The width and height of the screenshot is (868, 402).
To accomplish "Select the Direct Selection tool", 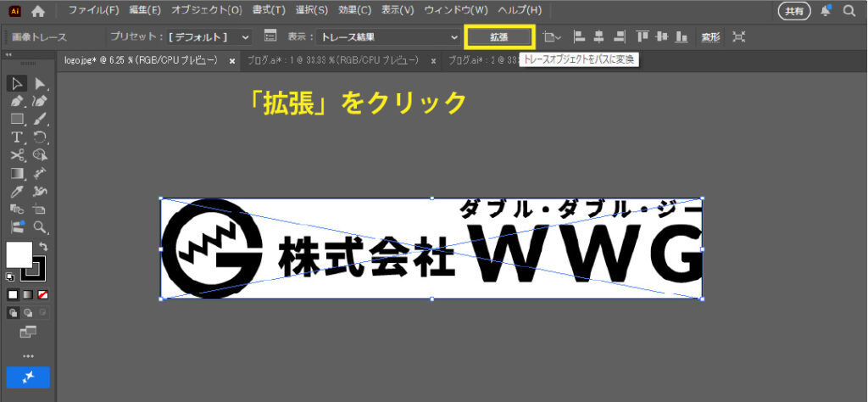I will 40,83.
